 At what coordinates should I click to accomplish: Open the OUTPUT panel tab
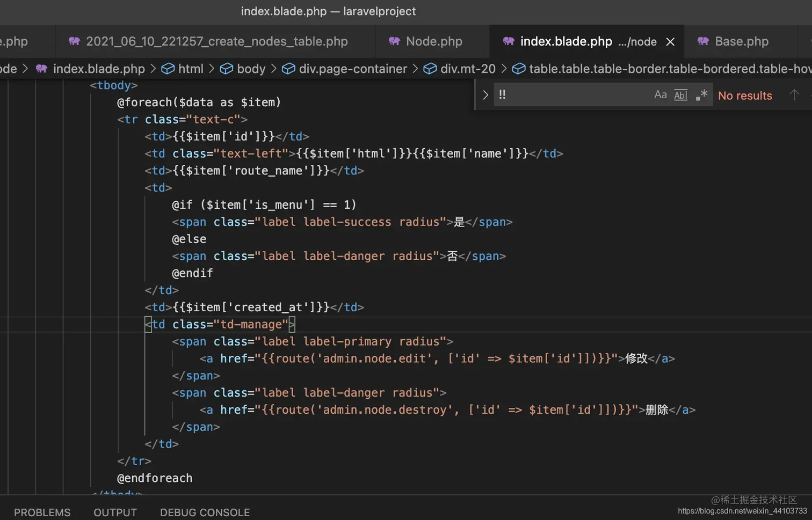click(115, 512)
